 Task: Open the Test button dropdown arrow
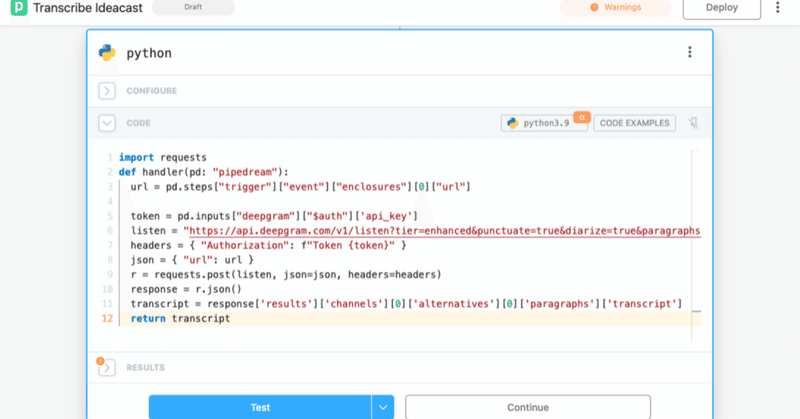[x=383, y=407]
